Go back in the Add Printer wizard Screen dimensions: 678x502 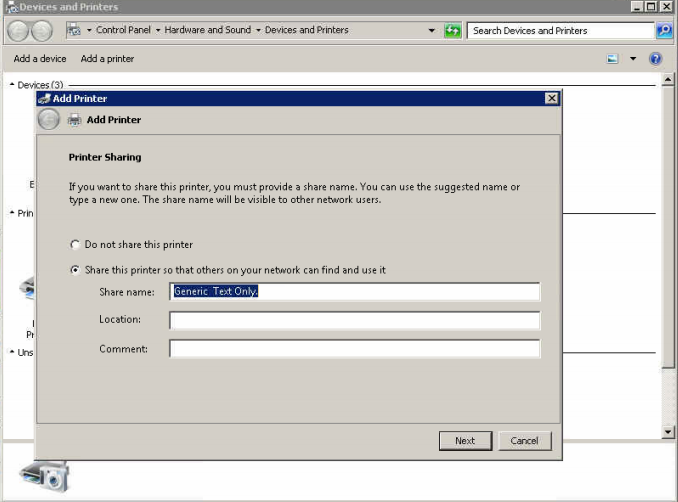[48, 119]
